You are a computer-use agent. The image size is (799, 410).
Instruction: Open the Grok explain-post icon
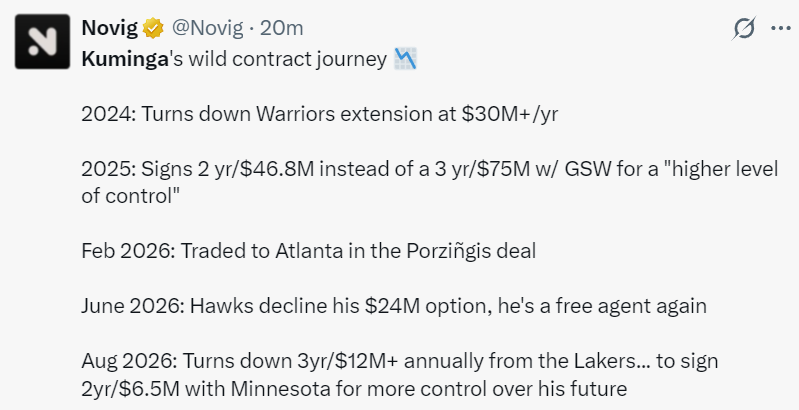[743, 28]
